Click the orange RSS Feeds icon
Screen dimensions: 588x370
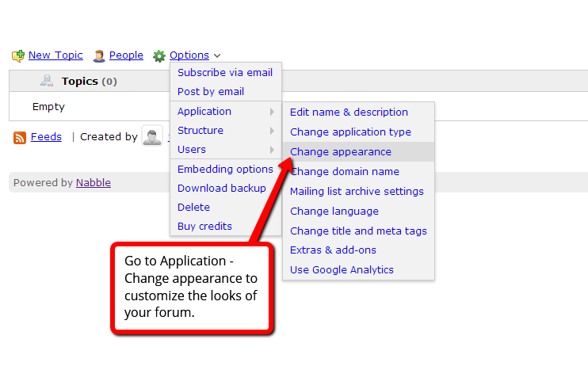point(21,137)
